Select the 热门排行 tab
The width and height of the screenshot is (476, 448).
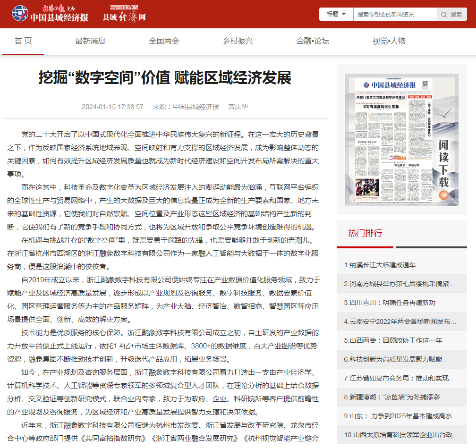coord(365,233)
